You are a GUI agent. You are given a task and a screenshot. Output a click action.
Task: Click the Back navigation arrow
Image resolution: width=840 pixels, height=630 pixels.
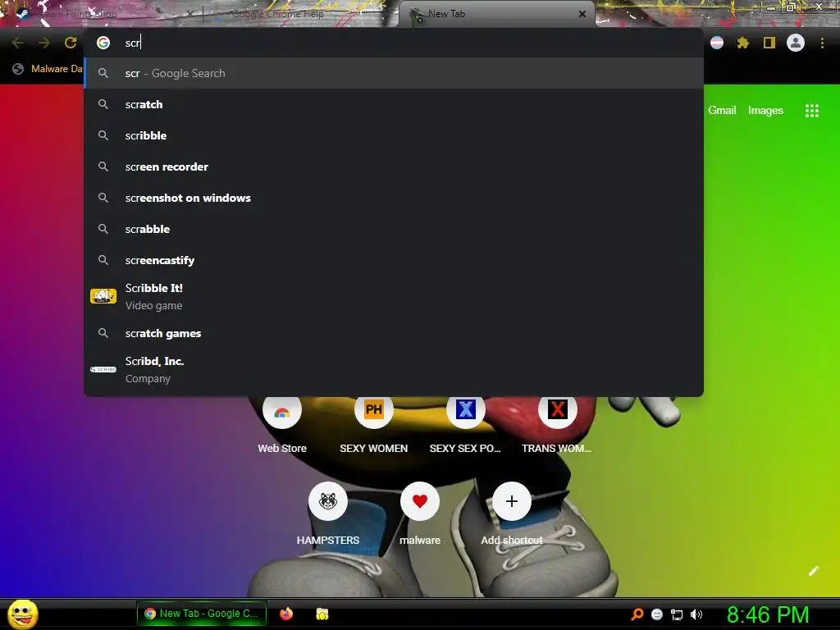pyautogui.click(x=18, y=43)
